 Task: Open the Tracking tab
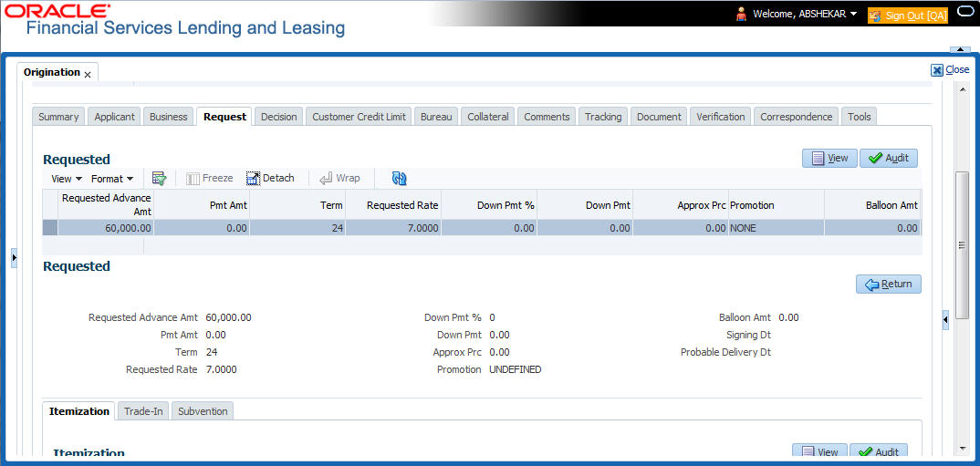pos(603,117)
